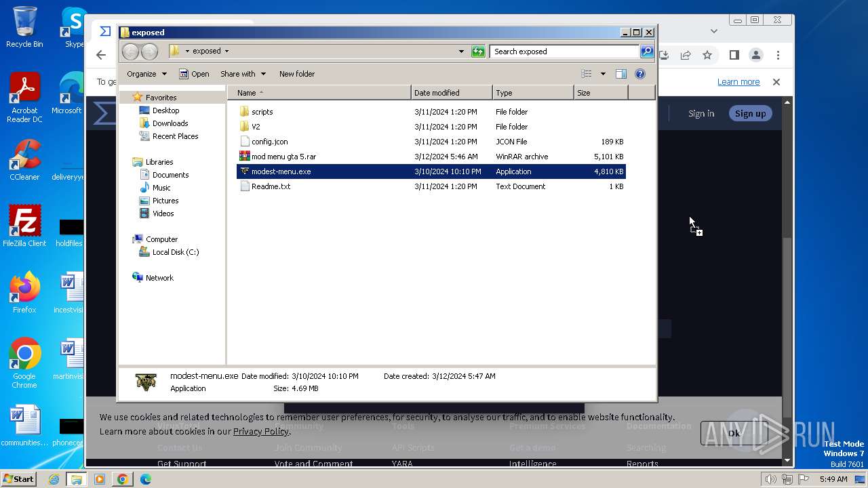The height and width of the screenshot is (488, 868).
Task: Select Recent Places in navigation pane
Action: (175, 136)
